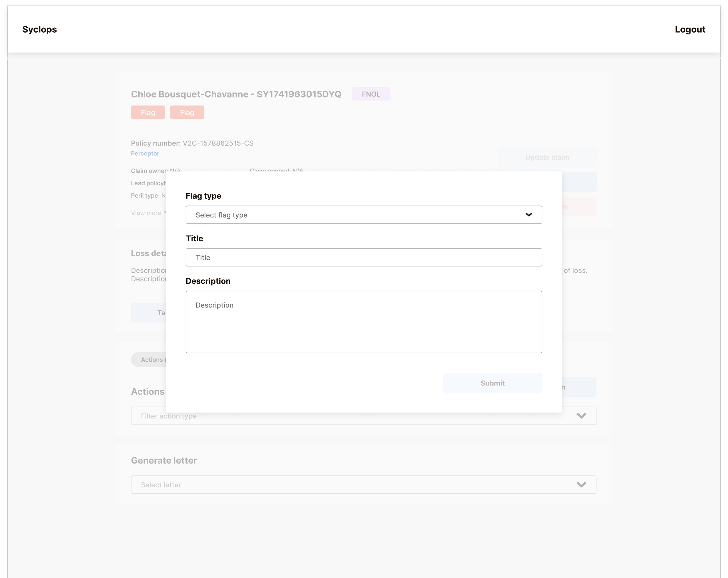This screenshot has width=728, height=578.
Task: Click the Select letter chevron icon
Action: (x=581, y=485)
